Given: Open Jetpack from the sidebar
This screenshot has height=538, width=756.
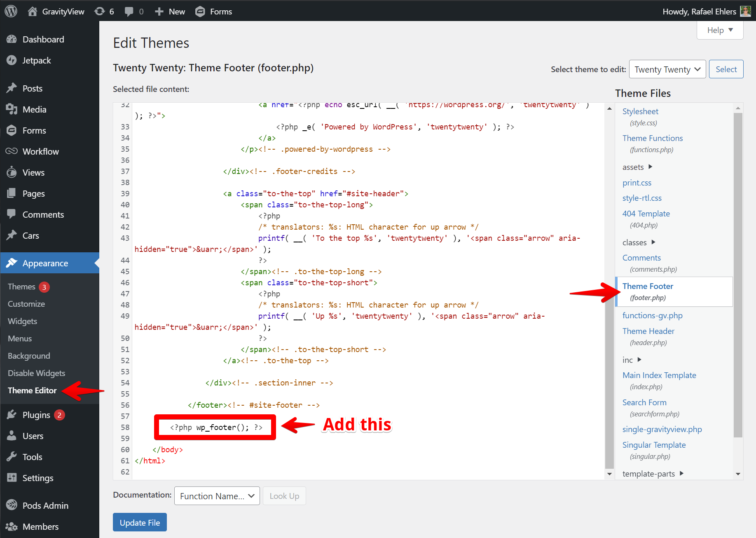Looking at the screenshot, I should pos(36,61).
